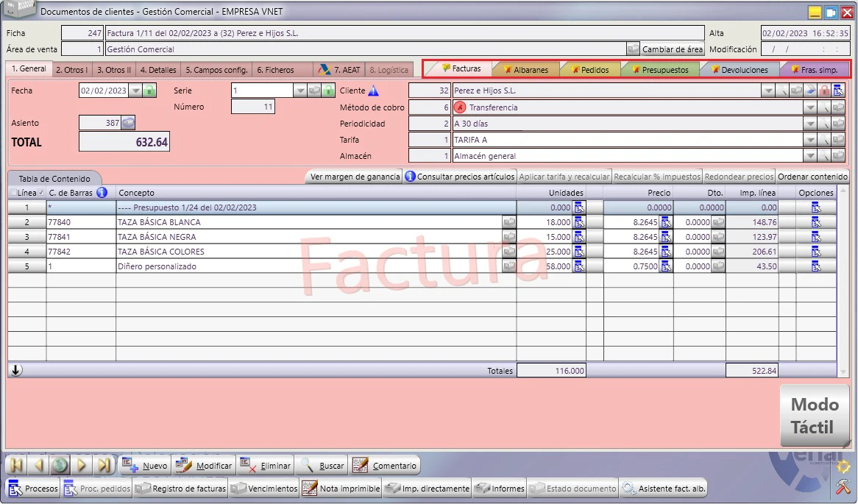Click the hammer tools icon in bottom corner
The width and height of the screenshot is (858, 504).
tap(843, 486)
